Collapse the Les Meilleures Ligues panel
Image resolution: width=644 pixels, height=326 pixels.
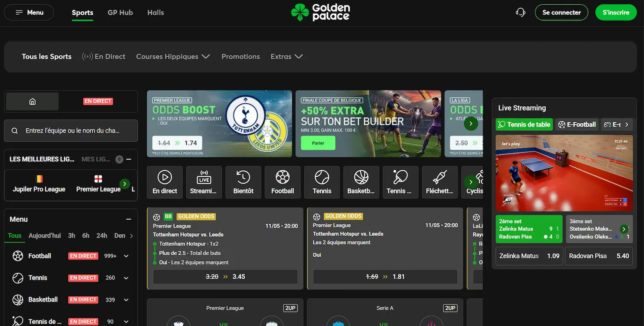128,159
